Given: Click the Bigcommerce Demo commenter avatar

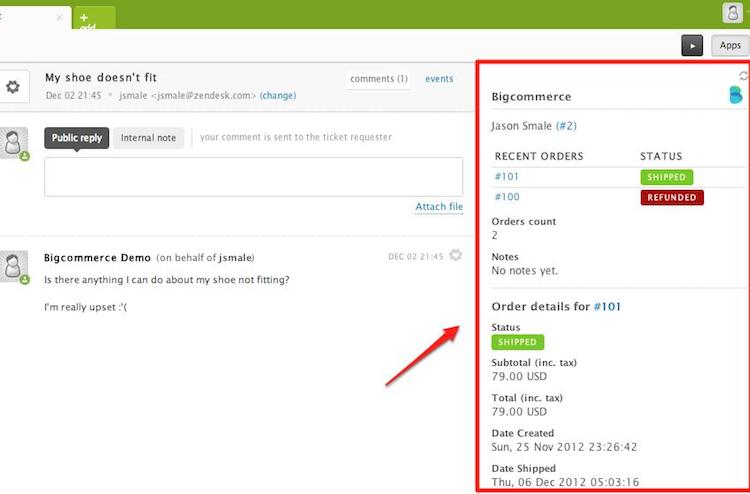Looking at the screenshot, I should 14,266.
